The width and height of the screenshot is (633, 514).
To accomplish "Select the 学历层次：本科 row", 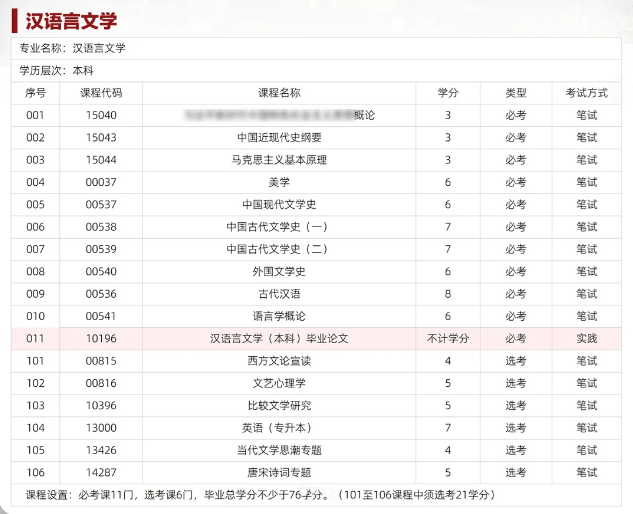I will pos(316,71).
